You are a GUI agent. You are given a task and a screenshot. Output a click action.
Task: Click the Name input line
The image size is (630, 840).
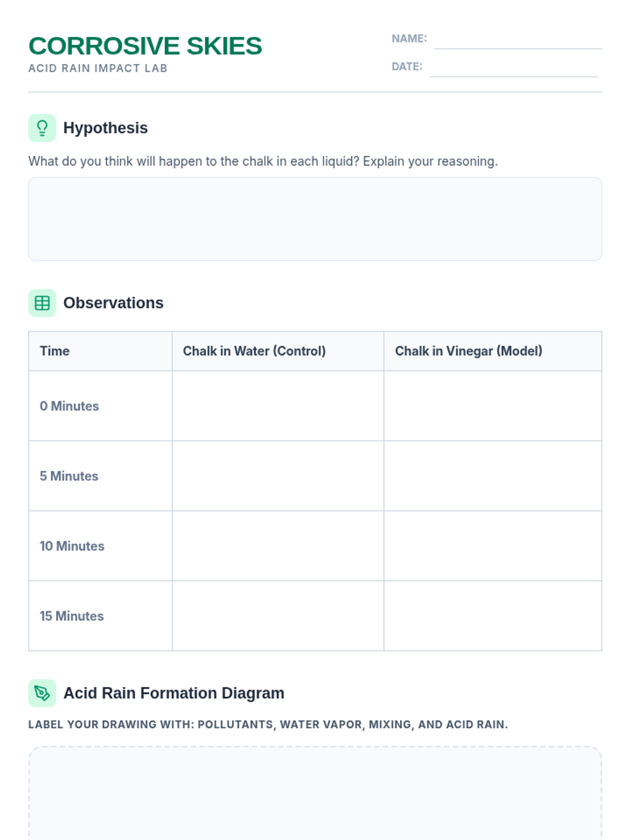(518, 40)
